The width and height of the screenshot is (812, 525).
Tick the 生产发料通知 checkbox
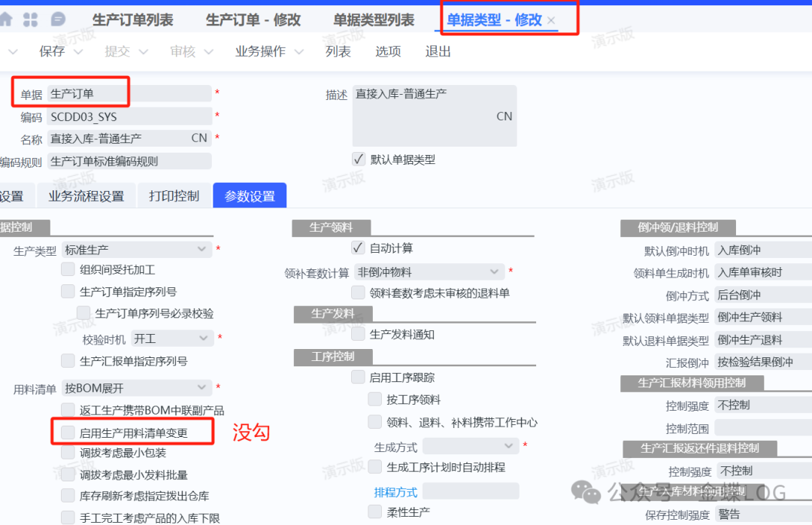point(358,334)
